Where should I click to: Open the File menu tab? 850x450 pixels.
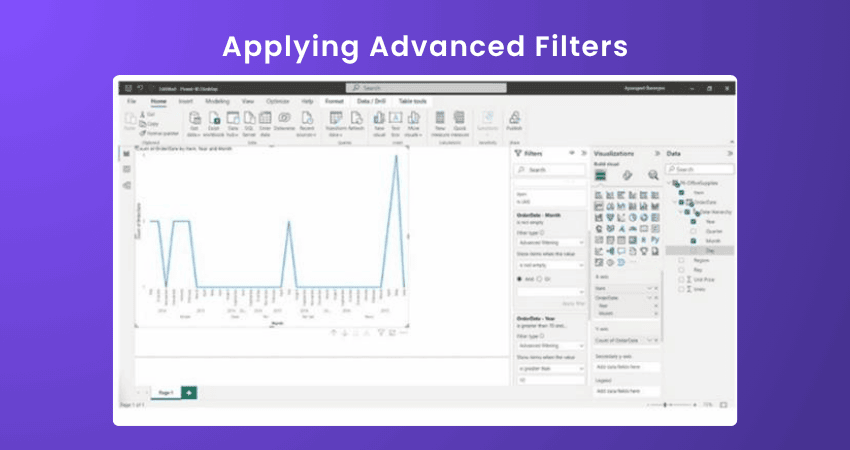pos(132,101)
